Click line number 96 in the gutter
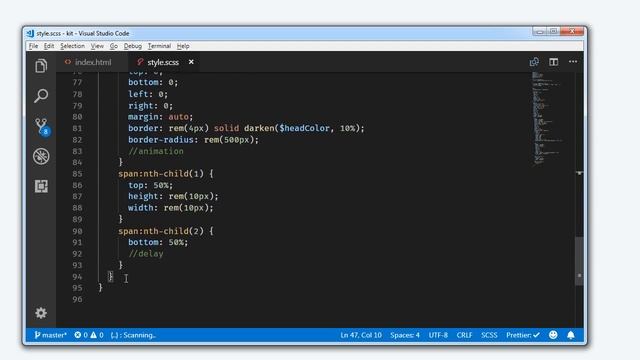 77,299
